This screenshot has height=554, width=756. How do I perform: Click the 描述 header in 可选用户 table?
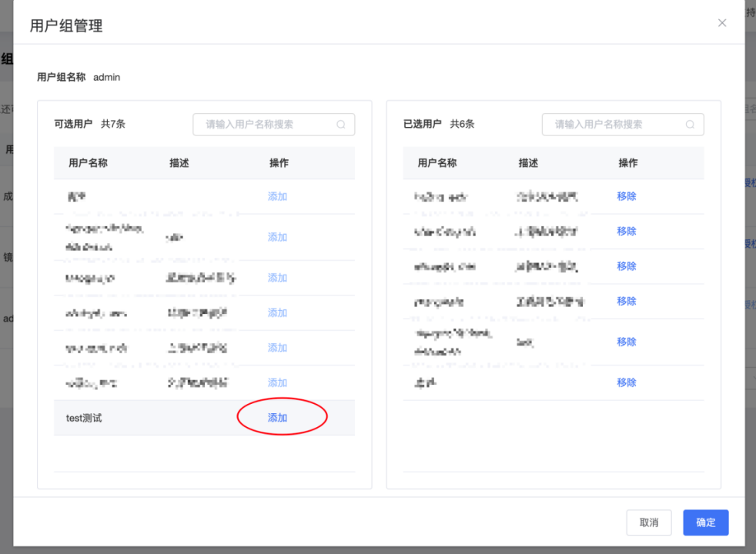179,163
